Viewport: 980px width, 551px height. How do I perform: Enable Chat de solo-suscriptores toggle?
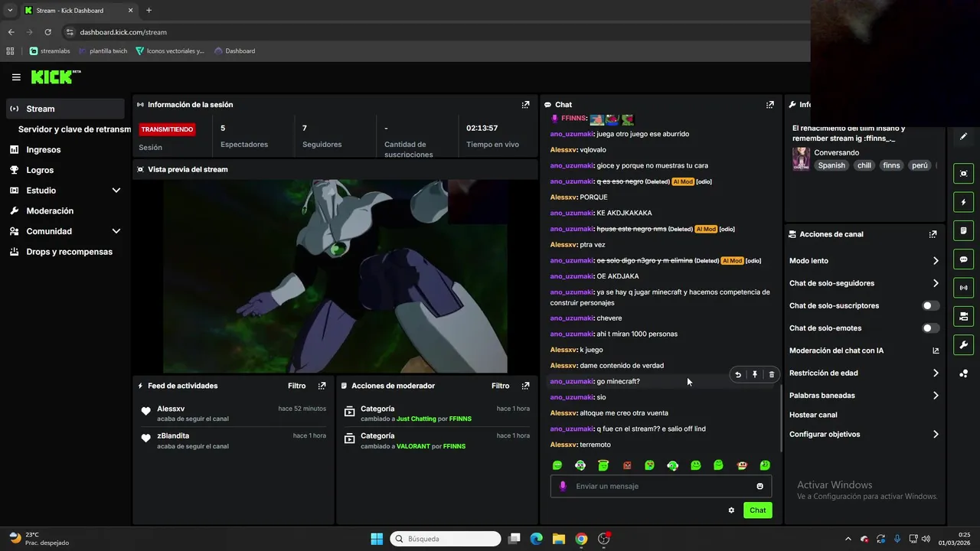click(x=930, y=305)
